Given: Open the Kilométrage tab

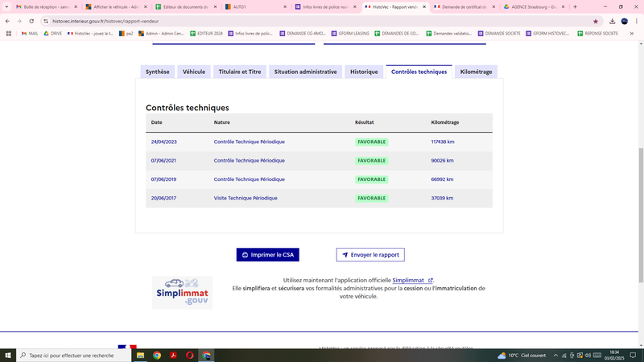Looking at the screenshot, I should tap(476, 72).
